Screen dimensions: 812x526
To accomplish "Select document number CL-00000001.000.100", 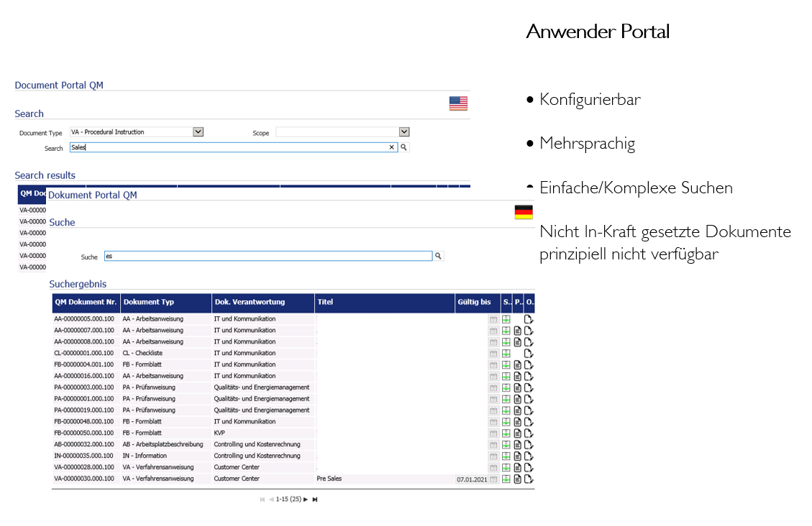I will (84, 354).
